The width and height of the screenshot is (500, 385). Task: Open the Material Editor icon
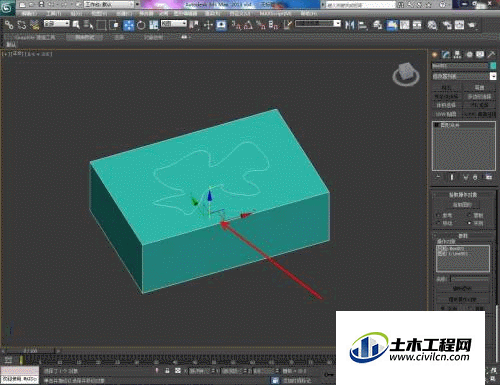point(432,25)
